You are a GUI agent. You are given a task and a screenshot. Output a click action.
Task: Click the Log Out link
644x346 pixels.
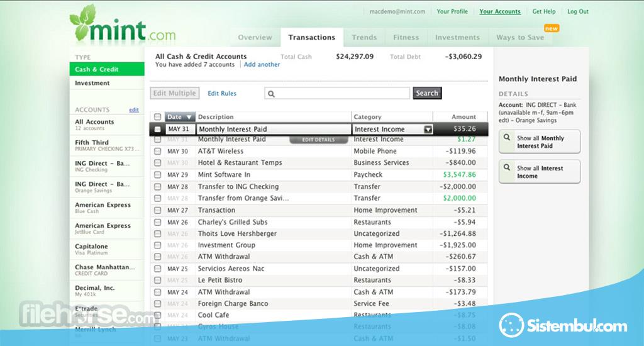click(578, 11)
